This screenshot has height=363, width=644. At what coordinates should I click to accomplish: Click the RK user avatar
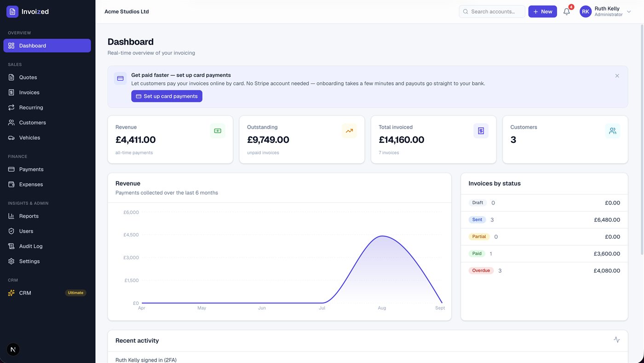pos(586,11)
